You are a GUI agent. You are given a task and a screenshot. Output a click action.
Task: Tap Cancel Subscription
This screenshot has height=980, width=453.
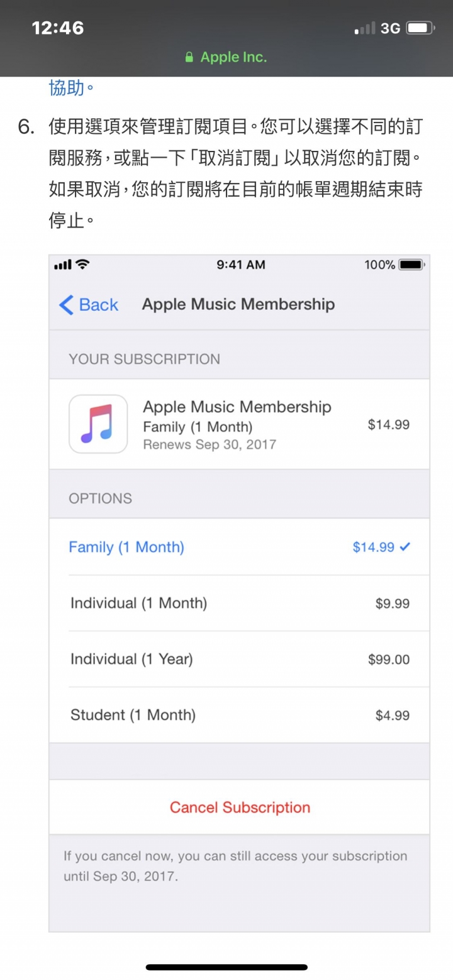coord(240,807)
